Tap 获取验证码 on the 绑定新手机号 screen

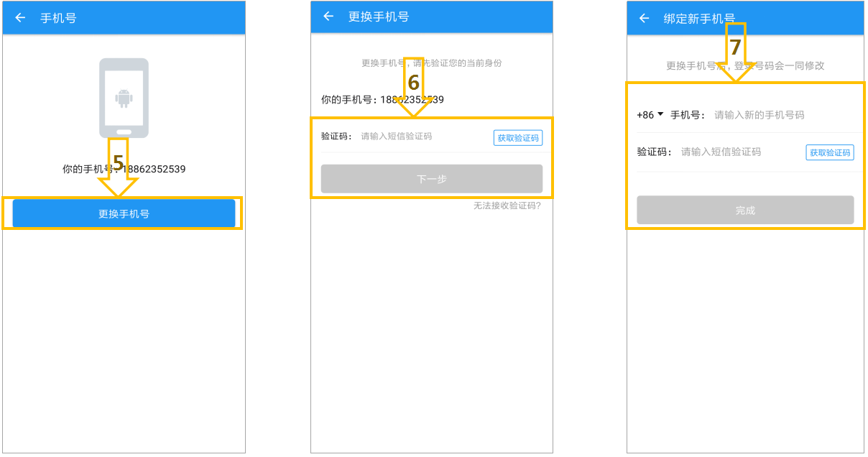(x=830, y=152)
